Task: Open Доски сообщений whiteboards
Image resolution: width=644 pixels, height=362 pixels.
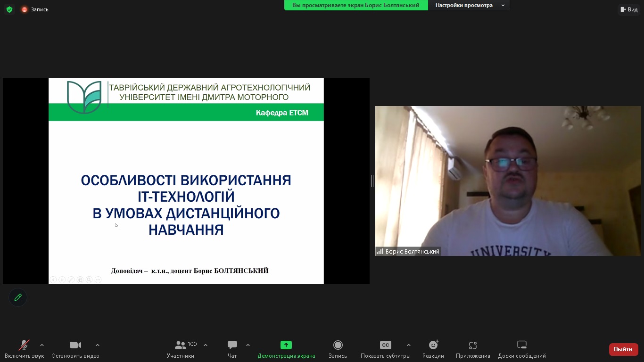Action: [x=522, y=349]
